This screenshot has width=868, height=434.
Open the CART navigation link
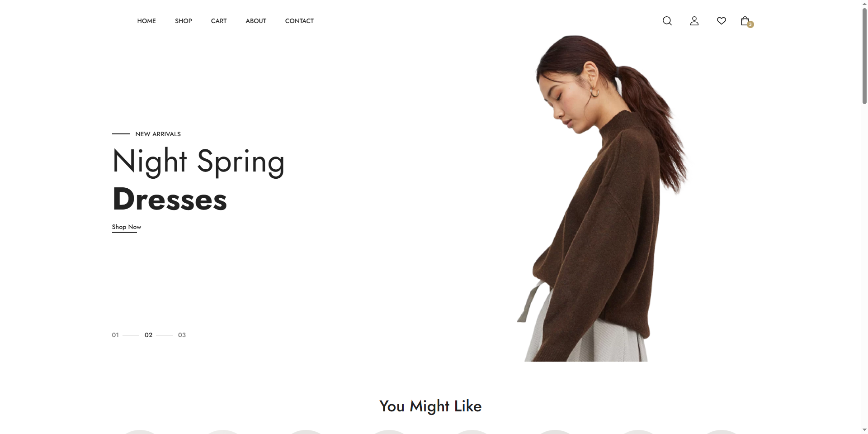pos(219,21)
